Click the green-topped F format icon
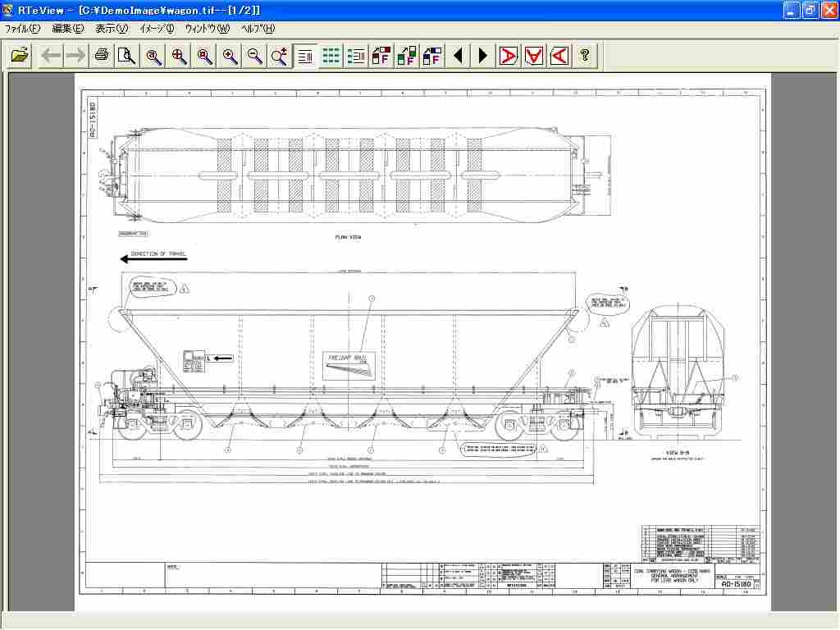The height and width of the screenshot is (630, 840). pos(406,55)
